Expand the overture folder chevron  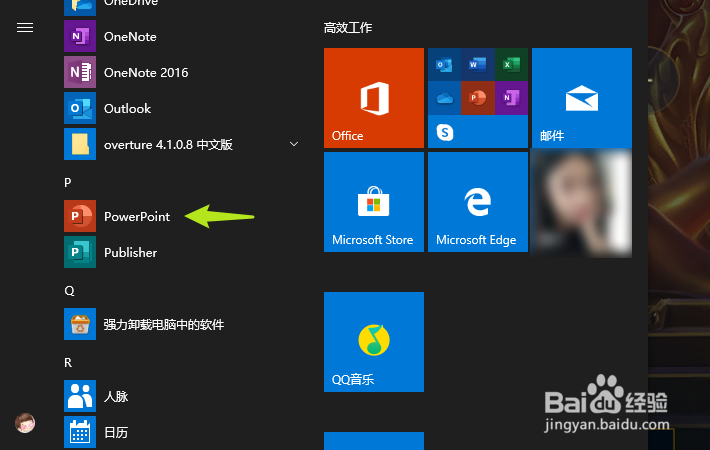[294, 144]
